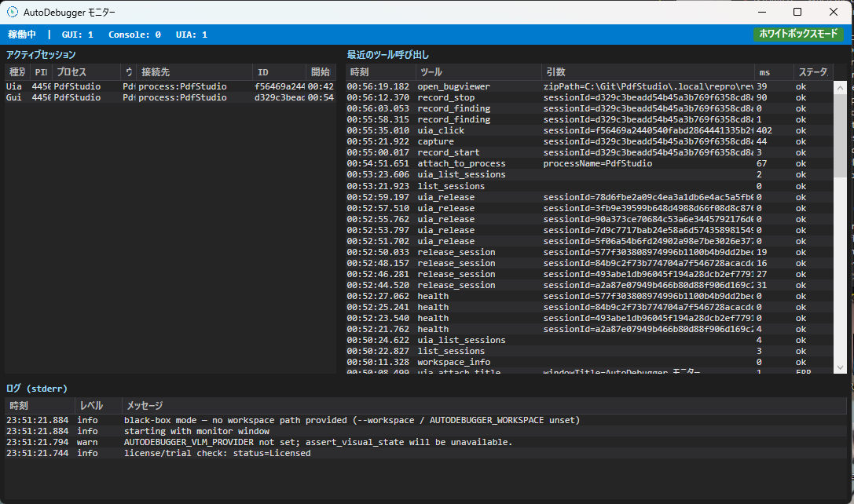Click the warn level cell

point(87,442)
